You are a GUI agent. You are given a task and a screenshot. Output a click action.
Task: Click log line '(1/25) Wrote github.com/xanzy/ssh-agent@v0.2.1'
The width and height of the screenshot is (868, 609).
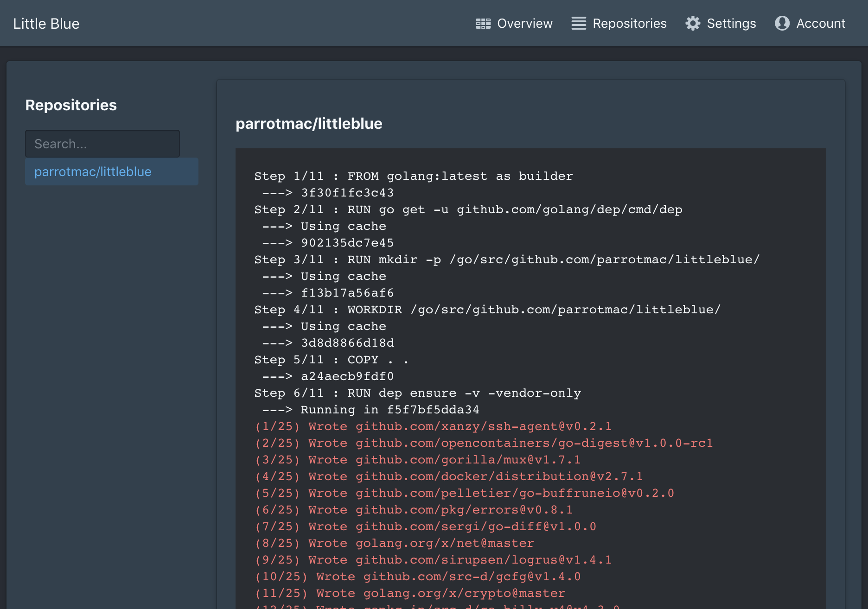pos(433,426)
